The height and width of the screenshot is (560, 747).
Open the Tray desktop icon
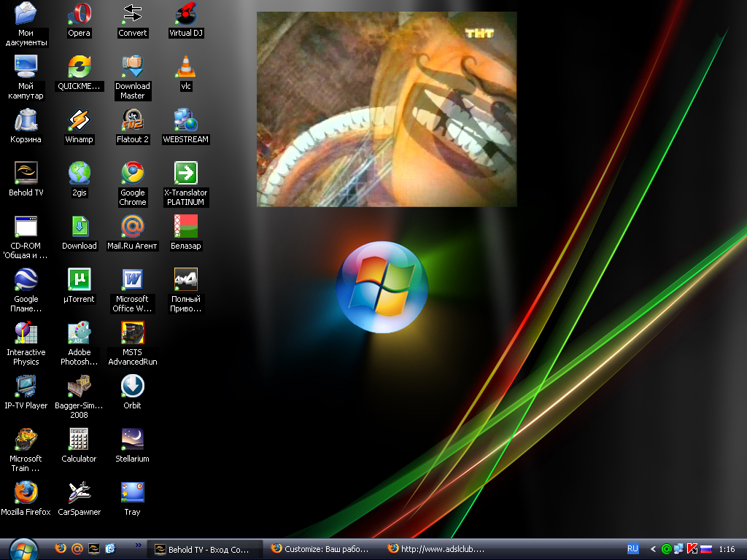point(133,492)
